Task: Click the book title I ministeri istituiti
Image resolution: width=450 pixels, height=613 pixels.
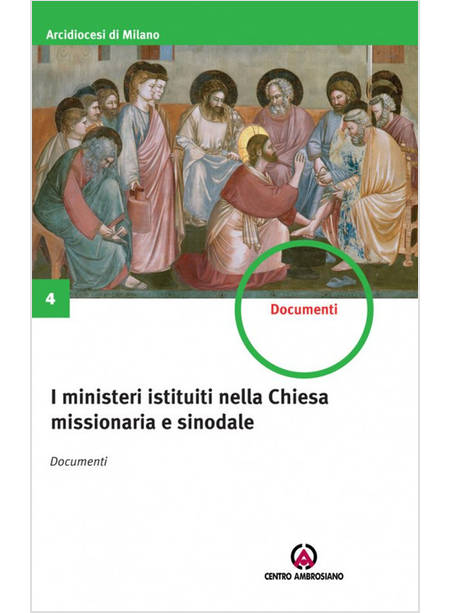Action: click(x=190, y=410)
